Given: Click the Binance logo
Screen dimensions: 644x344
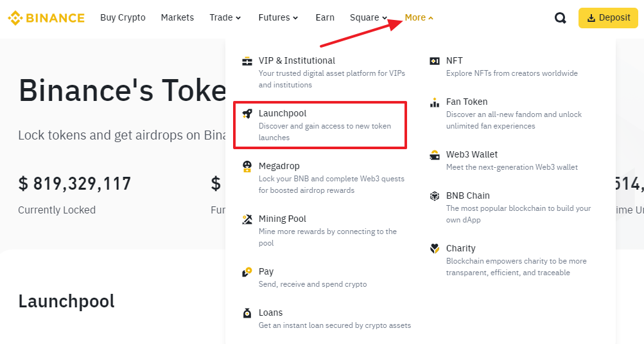Looking at the screenshot, I should point(46,18).
